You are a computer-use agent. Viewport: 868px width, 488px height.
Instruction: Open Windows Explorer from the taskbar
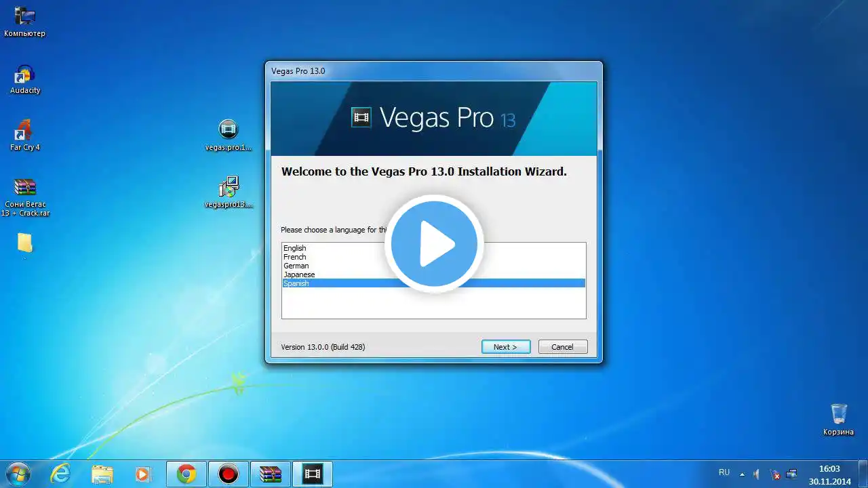point(102,474)
